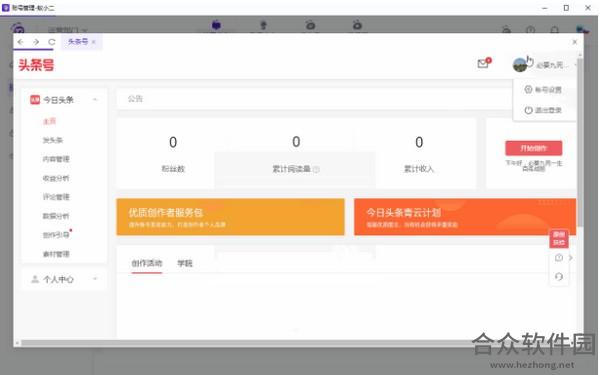Click the 个人中心 person icon
Viewport: 600px width, 375px height.
[35, 279]
